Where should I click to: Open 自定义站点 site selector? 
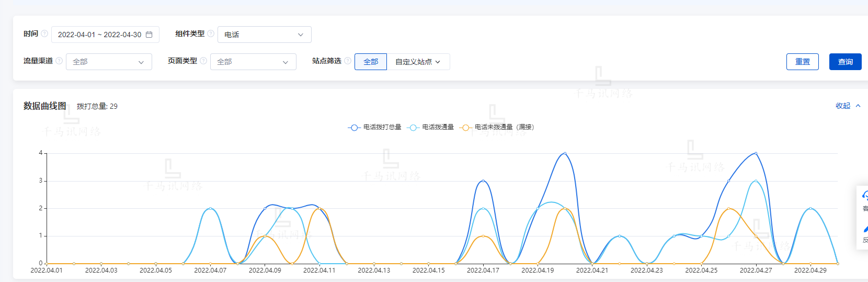point(418,62)
